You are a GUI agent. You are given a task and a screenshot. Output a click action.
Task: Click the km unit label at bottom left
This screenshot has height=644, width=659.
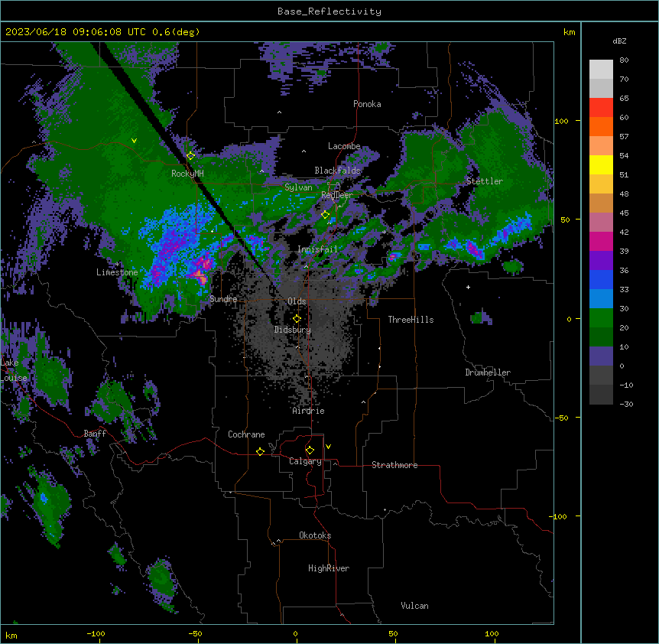[x=11, y=635]
